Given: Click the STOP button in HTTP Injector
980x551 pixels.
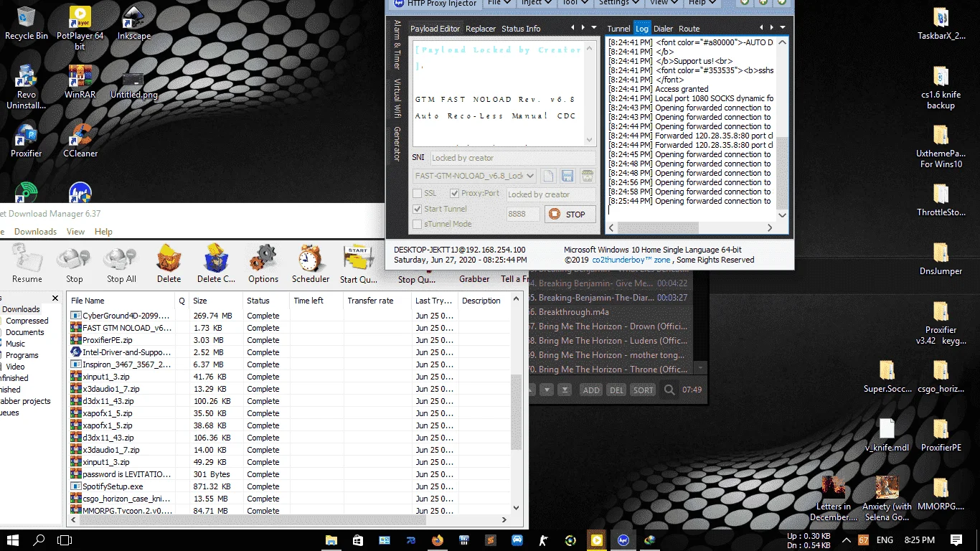Looking at the screenshot, I should 571,214.
